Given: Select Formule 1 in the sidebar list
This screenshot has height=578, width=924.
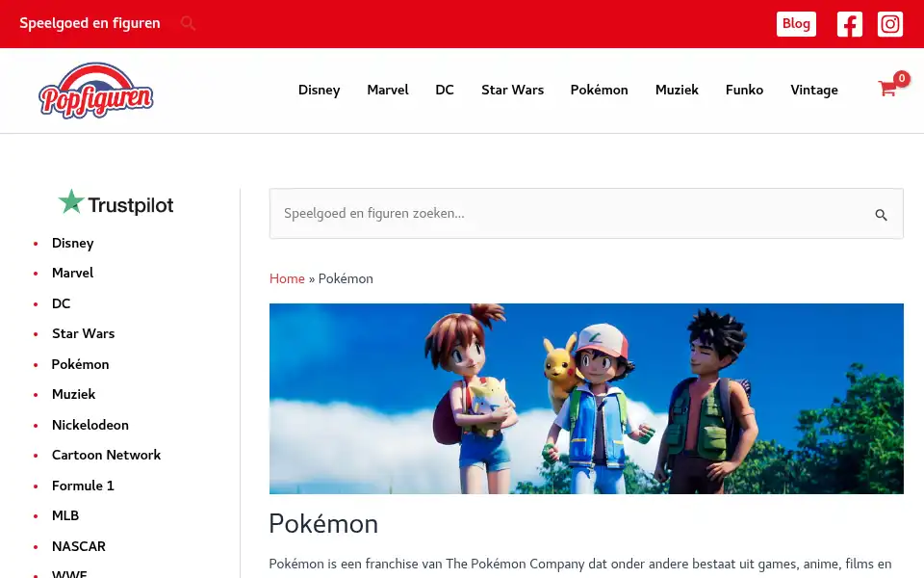Looking at the screenshot, I should point(83,486).
